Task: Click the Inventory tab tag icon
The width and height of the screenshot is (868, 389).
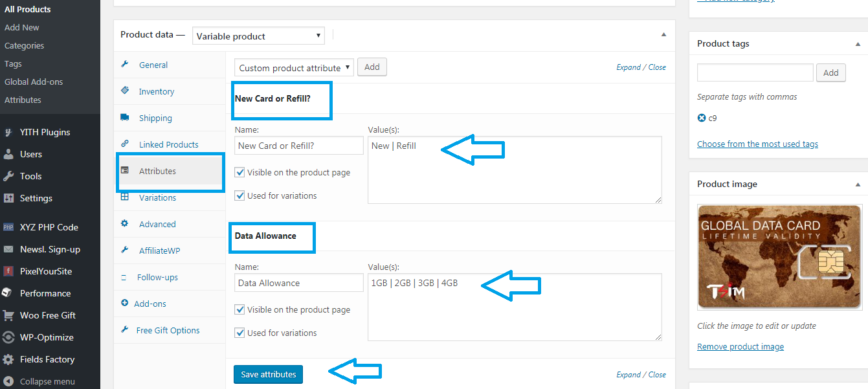Action: click(x=125, y=91)
